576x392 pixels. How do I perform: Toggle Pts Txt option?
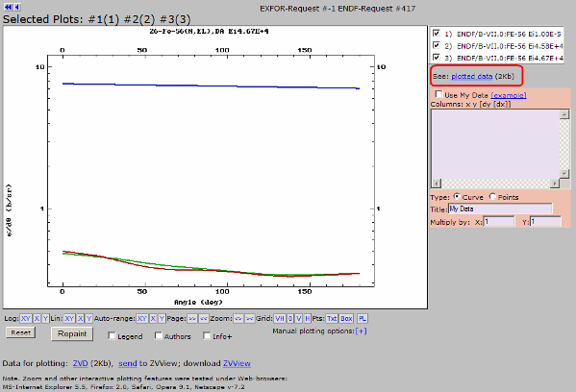pyautogui.click(x=332, y=319)
